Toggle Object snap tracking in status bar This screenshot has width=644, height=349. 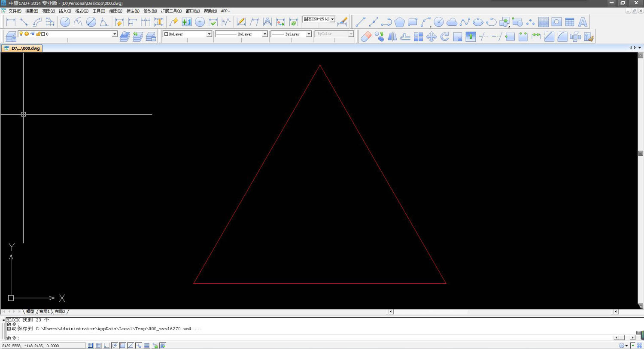tap(131, 346)
